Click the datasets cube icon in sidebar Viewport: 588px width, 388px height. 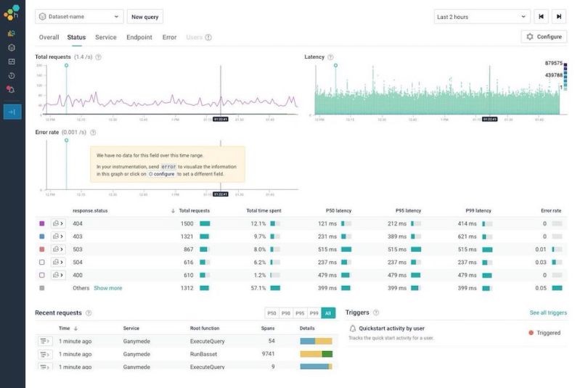[12, 47]
